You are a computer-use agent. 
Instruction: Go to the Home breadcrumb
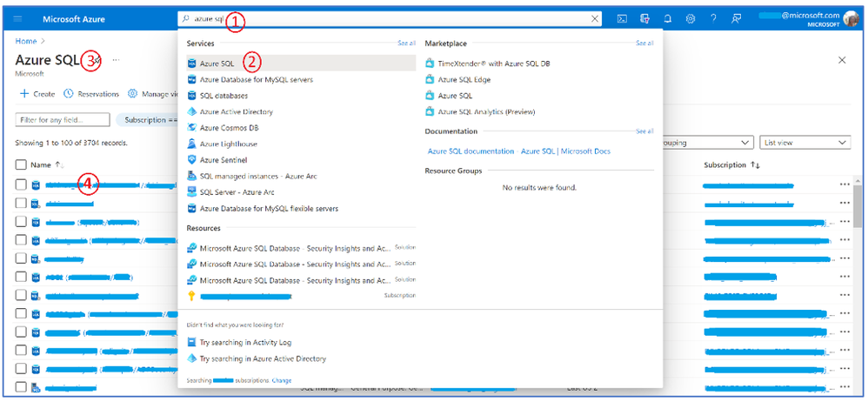(26, 41)
